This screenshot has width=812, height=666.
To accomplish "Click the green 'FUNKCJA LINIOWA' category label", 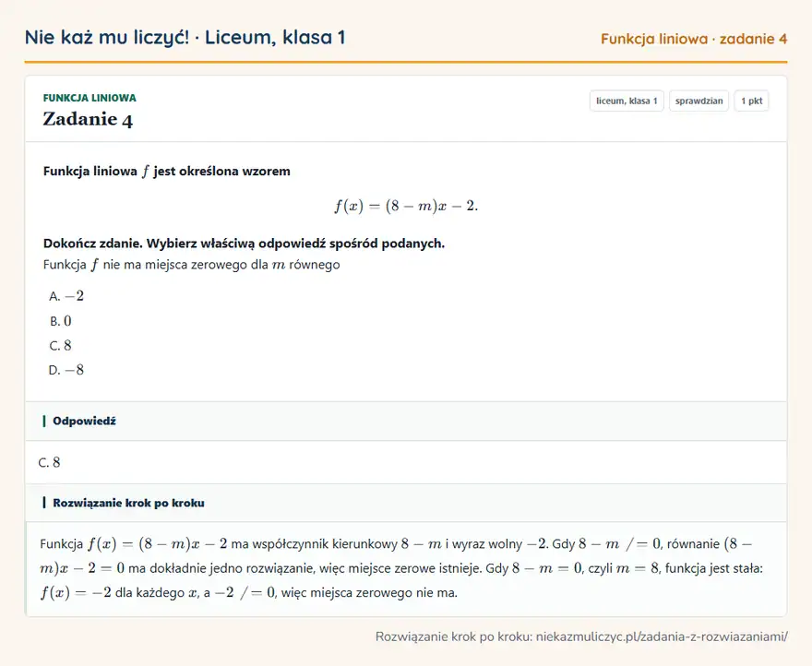I will [x=90, y=98].
